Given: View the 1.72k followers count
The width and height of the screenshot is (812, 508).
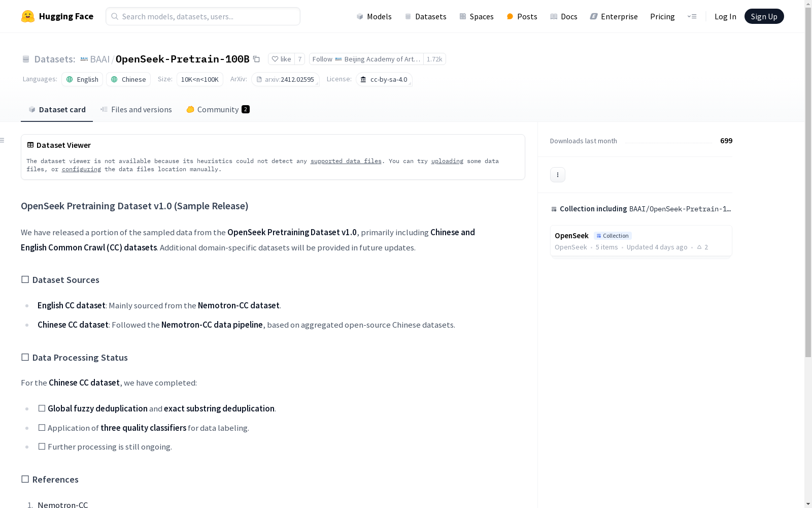Looking at the screenshot, I should [x=434, y=59].
